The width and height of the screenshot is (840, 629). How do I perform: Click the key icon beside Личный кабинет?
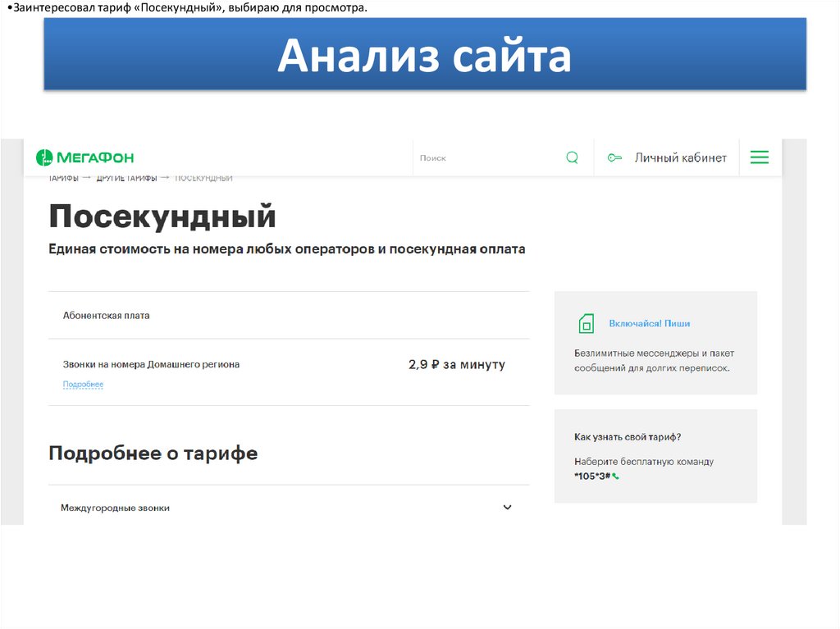pyautogui.click(x=614, y=157)
